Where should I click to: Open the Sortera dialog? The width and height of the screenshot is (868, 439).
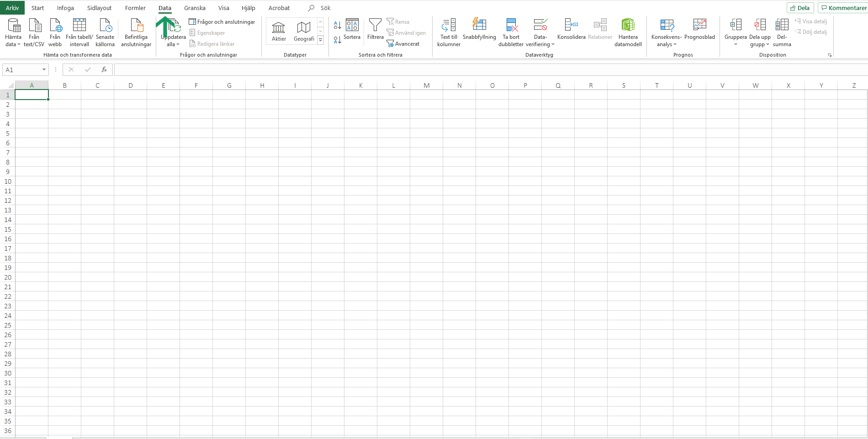(x=352, y=29)
